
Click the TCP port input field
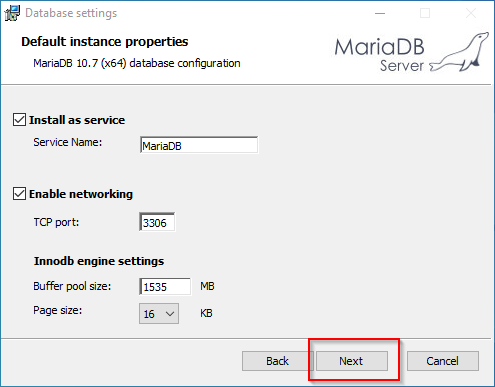point(157,222)
